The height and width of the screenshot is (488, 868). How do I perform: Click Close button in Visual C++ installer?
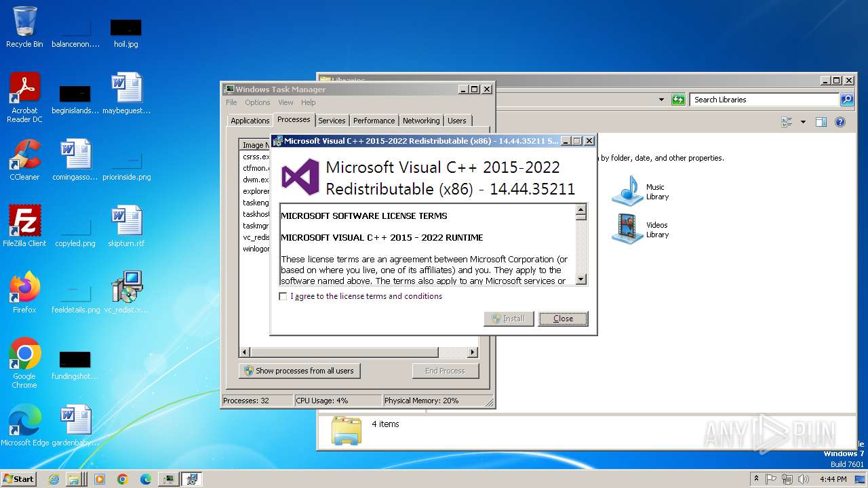[x=563, y=319]
